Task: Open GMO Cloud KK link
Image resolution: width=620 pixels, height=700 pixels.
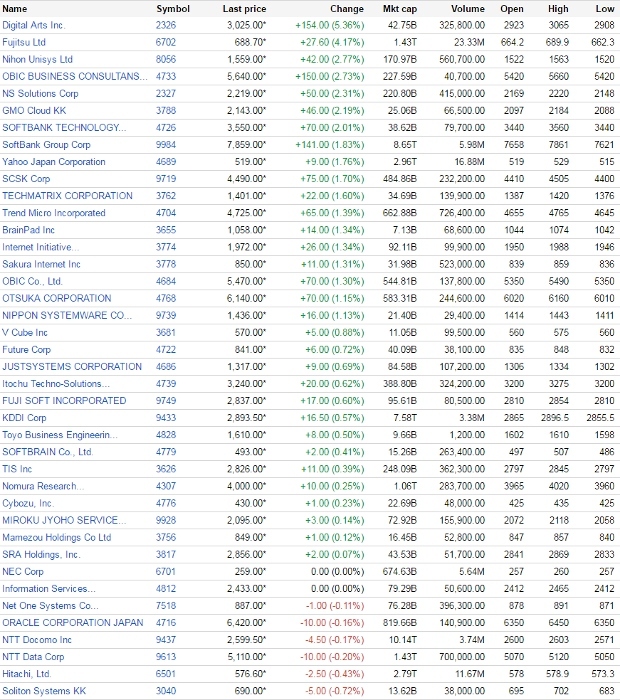Action: [x=34, y=111]
